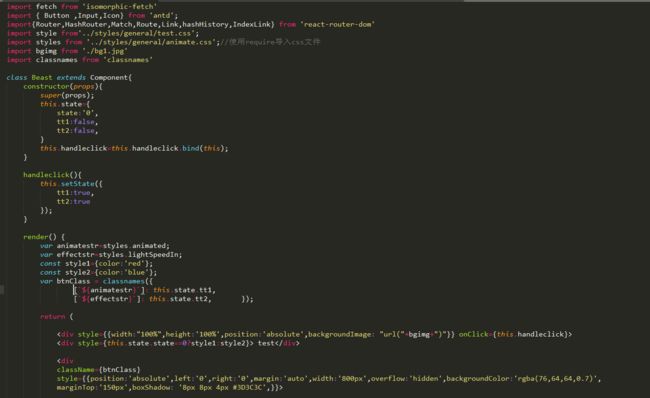Click IndexLink in the import list
The image size is (650, 398).
[x=251, y=24]
